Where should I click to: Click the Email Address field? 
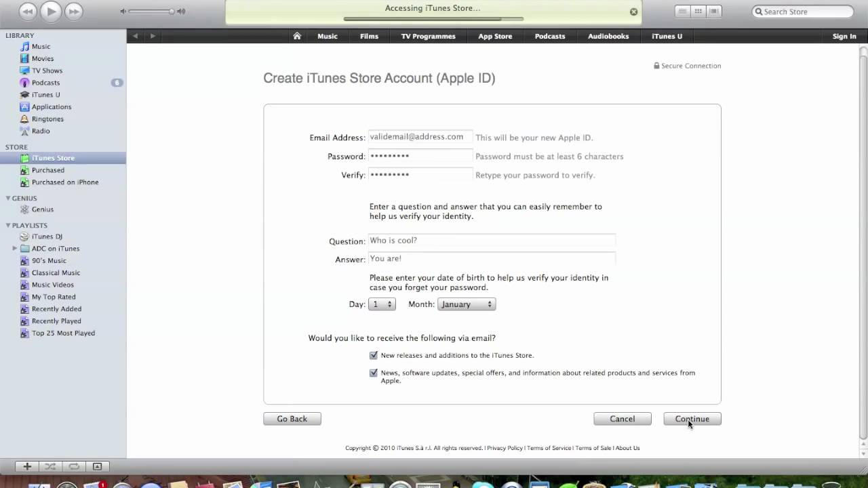(420, 137)
